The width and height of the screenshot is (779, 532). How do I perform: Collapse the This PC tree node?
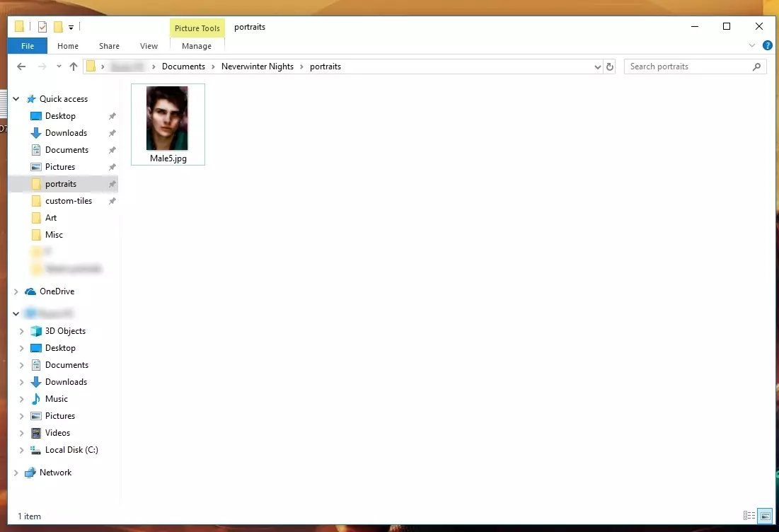click(16, 313)
